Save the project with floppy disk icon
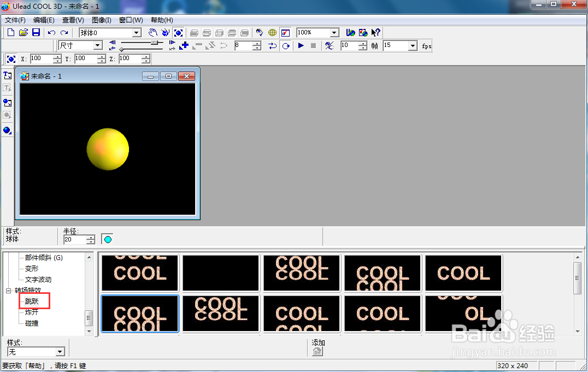This screenshot has width=588, height=372. point(36,33)
